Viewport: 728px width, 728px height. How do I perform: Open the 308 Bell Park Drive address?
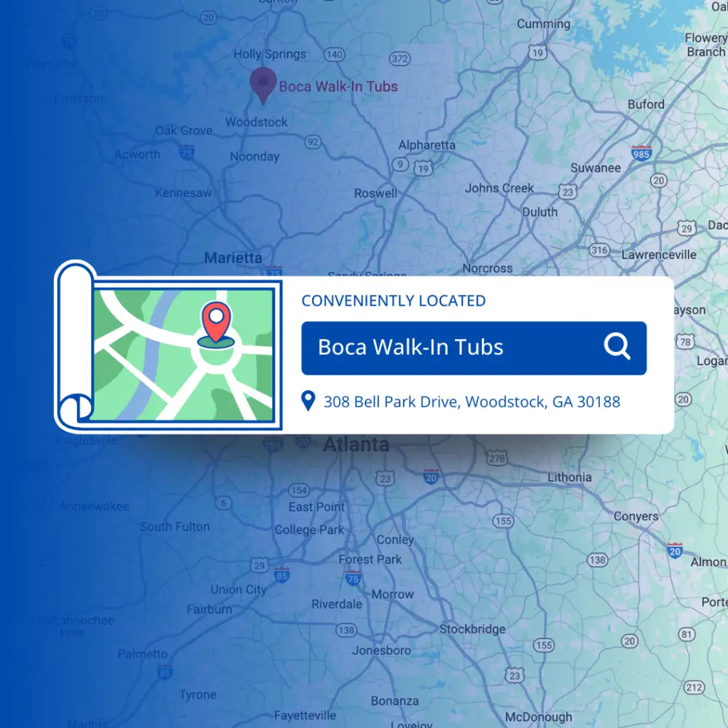472,402
